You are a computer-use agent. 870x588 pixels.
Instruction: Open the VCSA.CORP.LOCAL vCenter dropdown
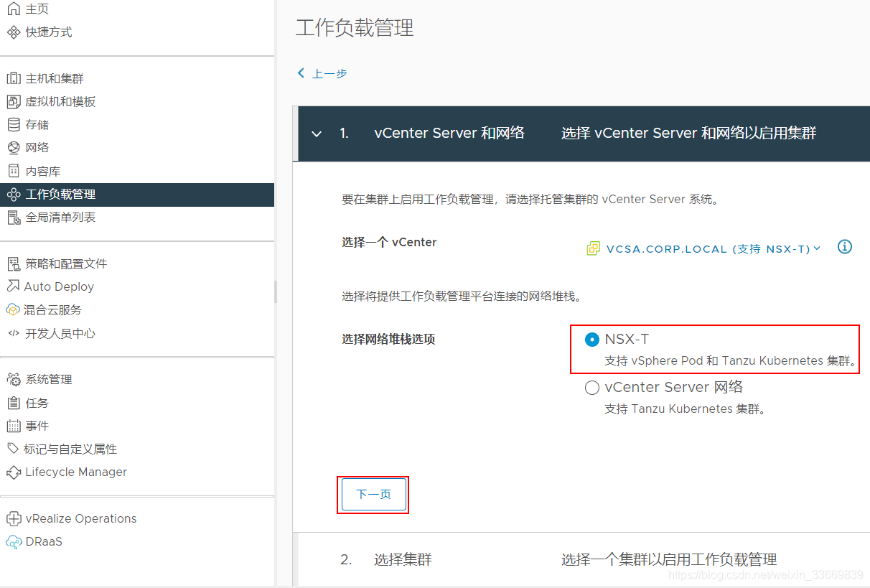click(x=713, y=248)
